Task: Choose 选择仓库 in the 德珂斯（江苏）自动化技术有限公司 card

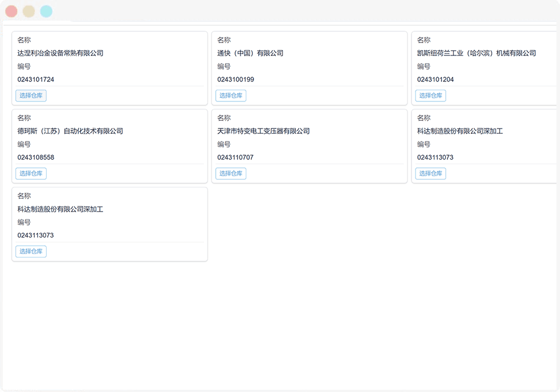Action: coord(31,173)
